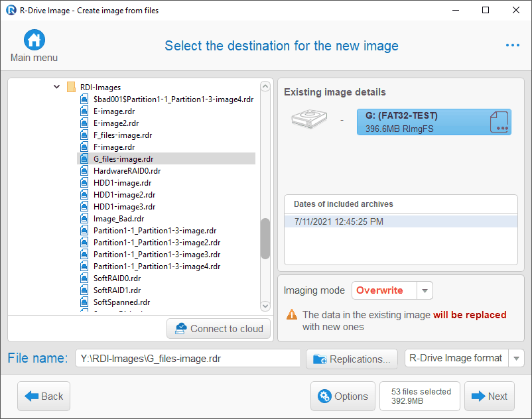This screenshot has height=419, width=532.
Task: Open the Options dialog
Action: pos(343,396)
